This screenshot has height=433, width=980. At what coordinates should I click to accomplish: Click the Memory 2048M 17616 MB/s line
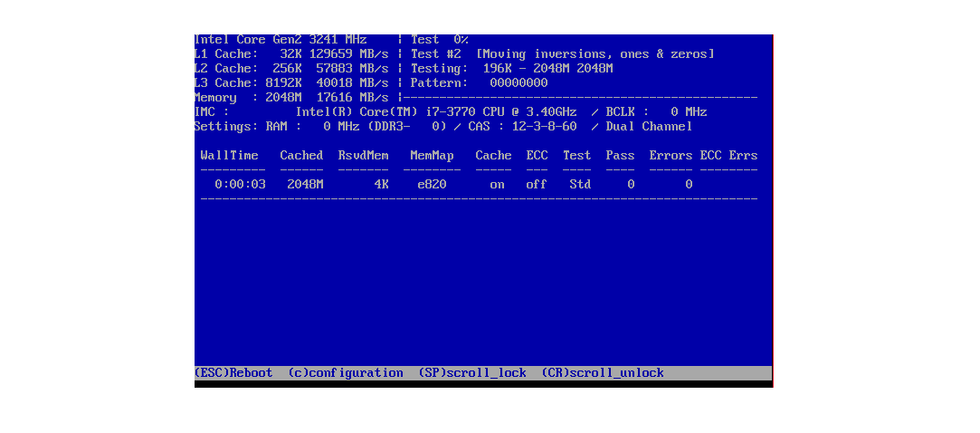(291, 98)
